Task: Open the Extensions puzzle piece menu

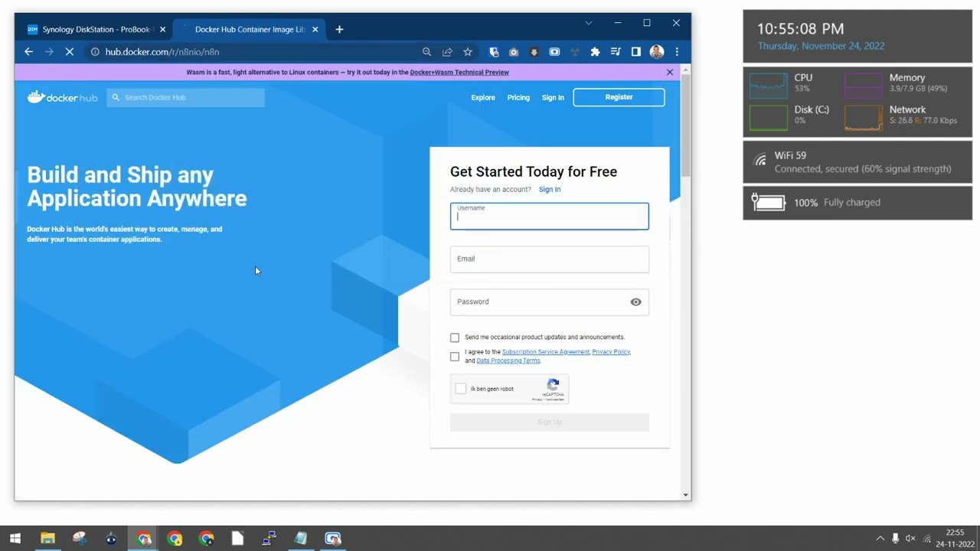Action: tap(595, 52)
